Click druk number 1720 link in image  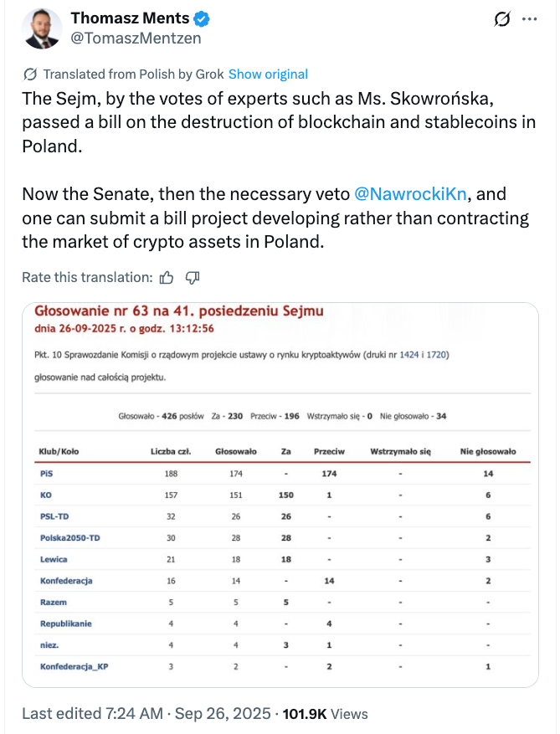point(438,355)
